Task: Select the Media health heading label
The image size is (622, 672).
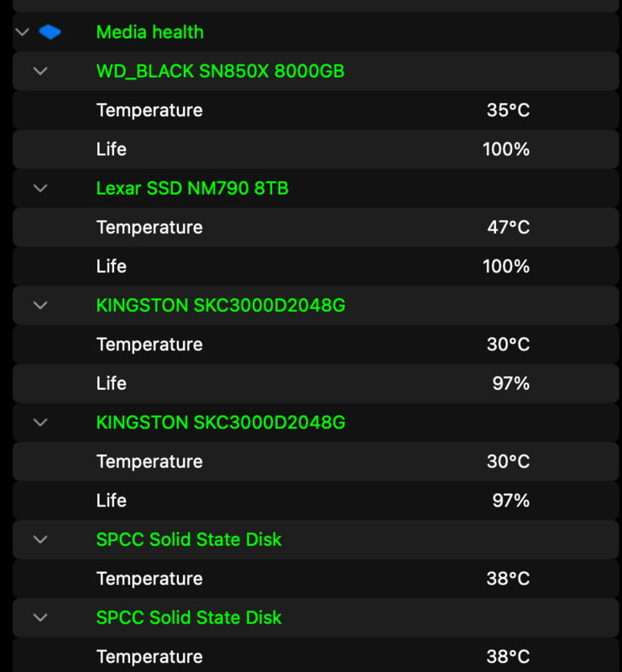Action: pos(150,33)
